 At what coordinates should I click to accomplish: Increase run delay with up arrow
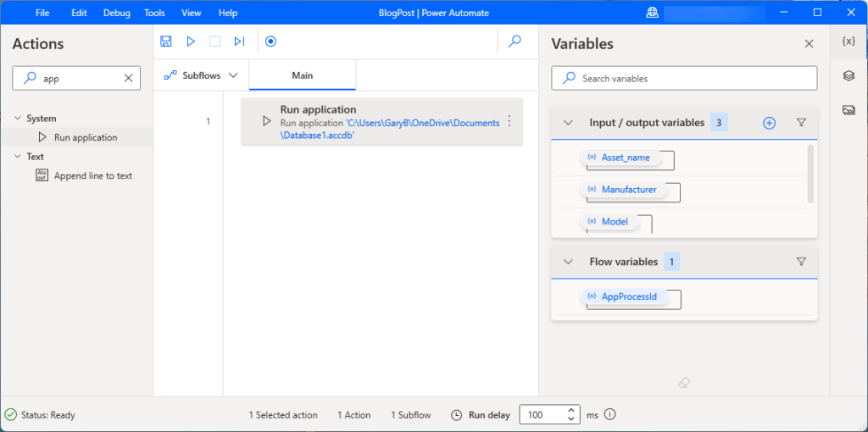click(x=571, y=411)
